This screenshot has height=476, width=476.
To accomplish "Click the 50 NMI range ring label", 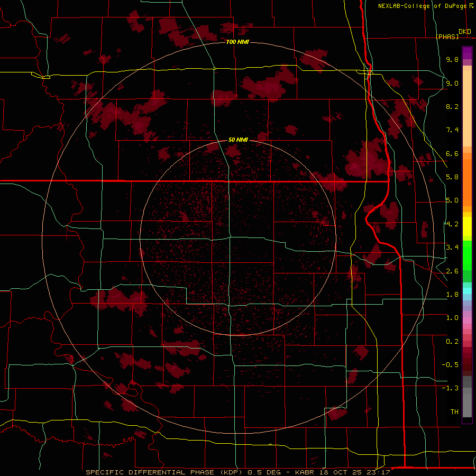I will click(x=238, y=140).
